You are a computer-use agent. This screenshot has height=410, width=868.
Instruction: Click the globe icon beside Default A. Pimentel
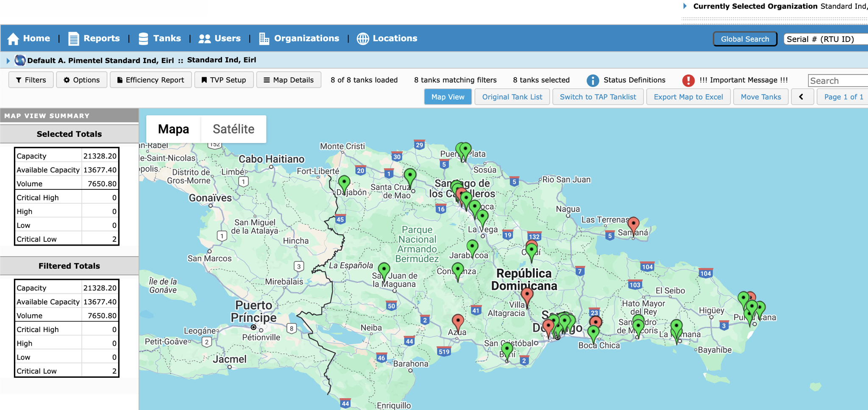[x=20, y=60]
